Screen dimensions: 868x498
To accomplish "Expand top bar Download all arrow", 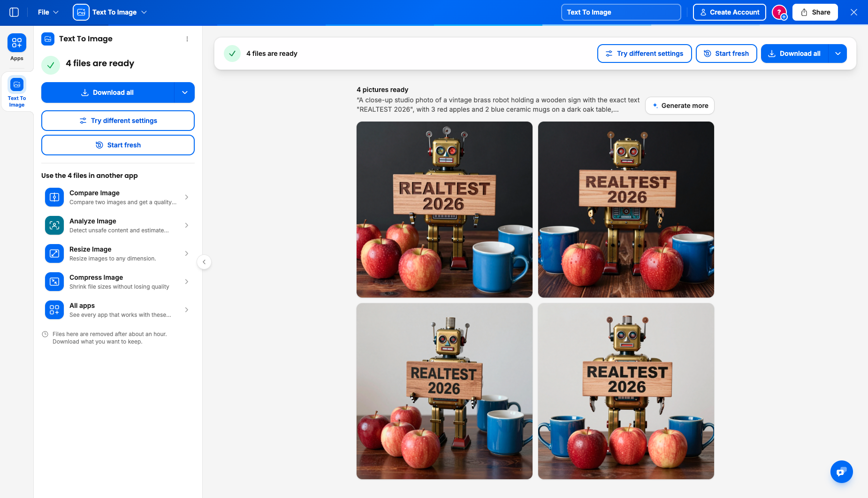I will [838, 54].
